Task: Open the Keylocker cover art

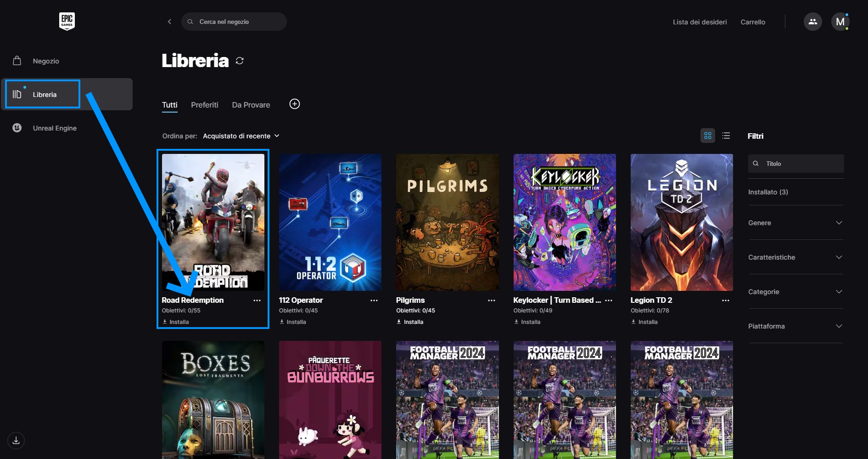Action: point(565,222)
